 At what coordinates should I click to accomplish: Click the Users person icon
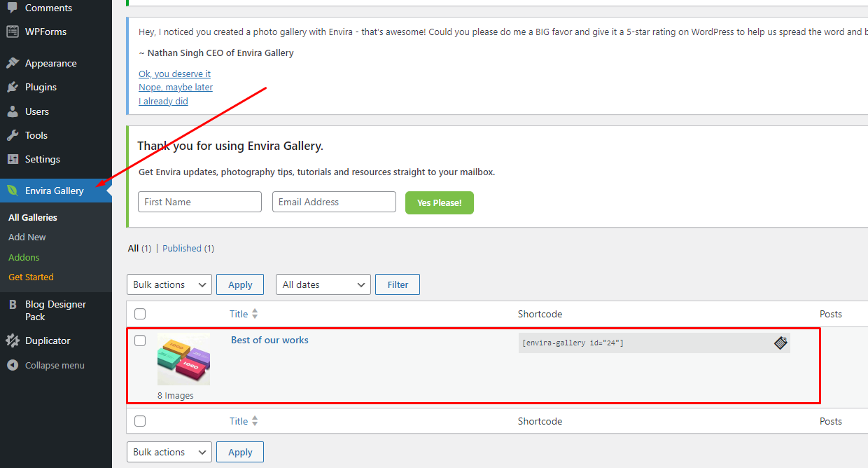13,111
